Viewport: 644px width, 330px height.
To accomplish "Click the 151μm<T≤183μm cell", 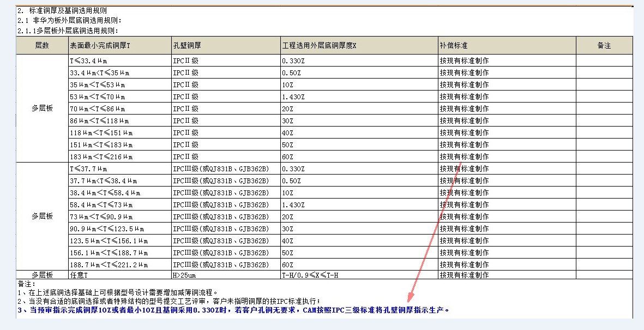I will [x=120, y=145].
